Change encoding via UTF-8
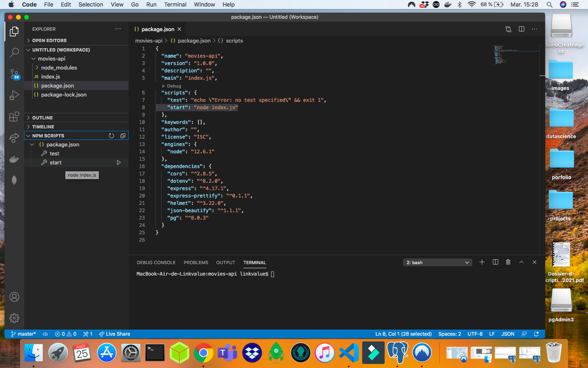Image resolution: width=588 pixels, height=368 pixels. [475, 334]
